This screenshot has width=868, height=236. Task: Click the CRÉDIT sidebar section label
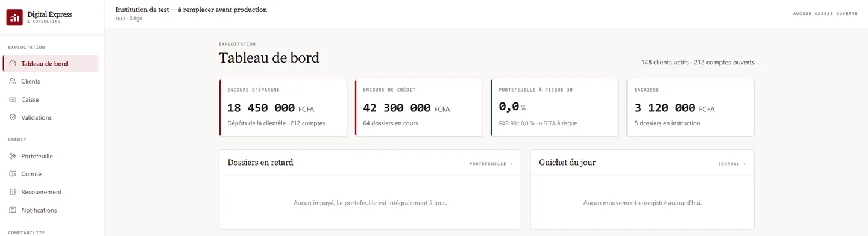(17, 140)
